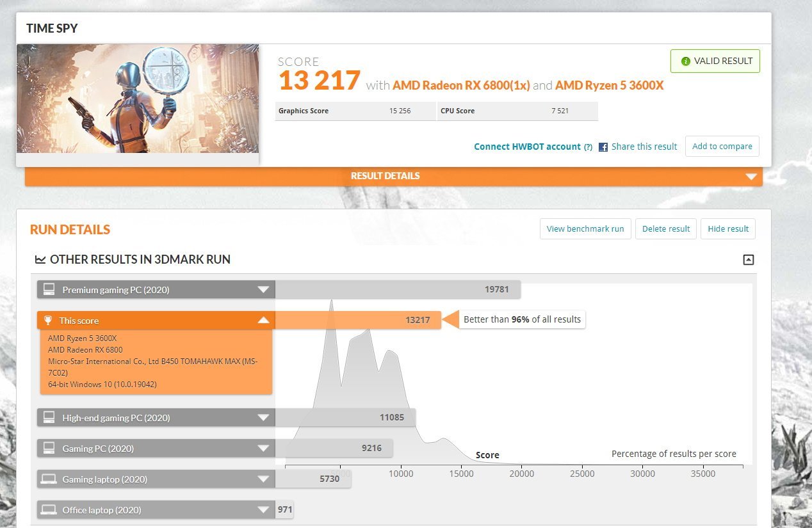Click the CPU Score 7 521 value
This screenshot has width=812, height=528.
pos(560,111)
